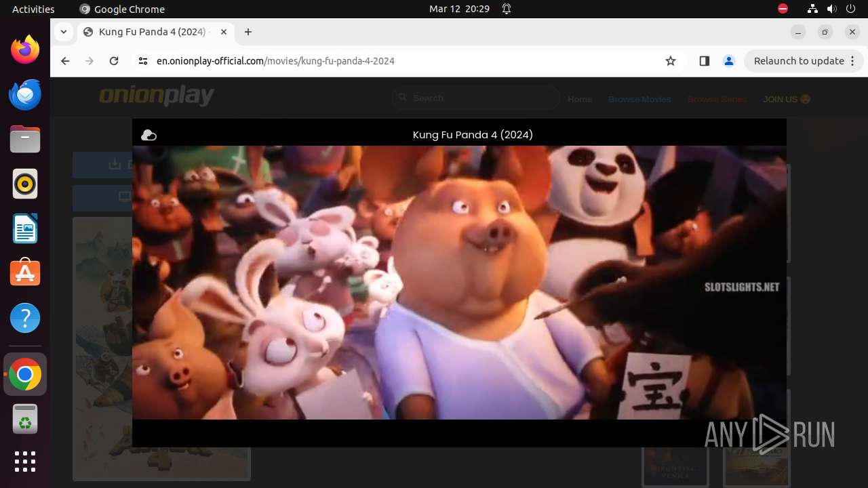Click the cloud icon in player header

149,135
